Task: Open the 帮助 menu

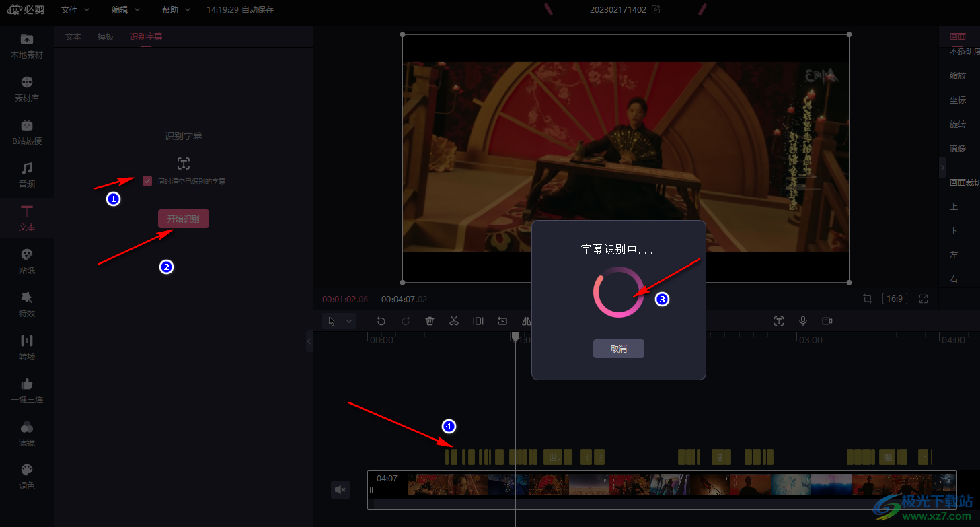Action: pos(176,10)
